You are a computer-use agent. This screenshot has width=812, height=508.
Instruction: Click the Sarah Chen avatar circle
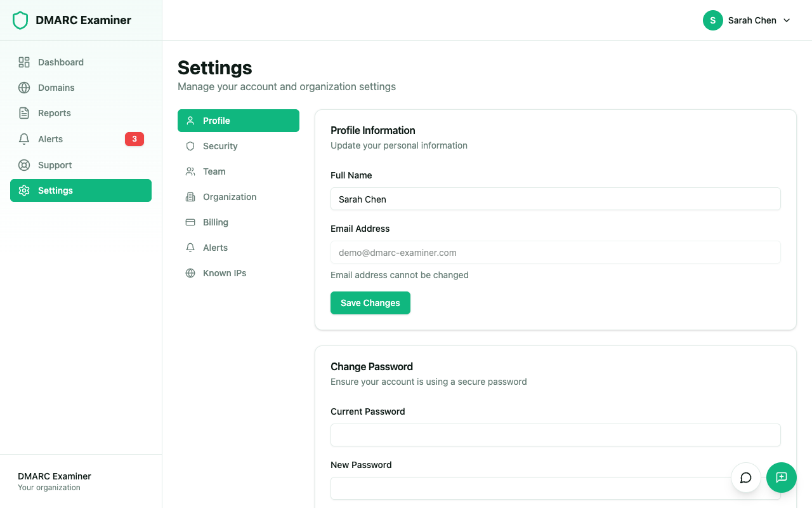(713, 20)
